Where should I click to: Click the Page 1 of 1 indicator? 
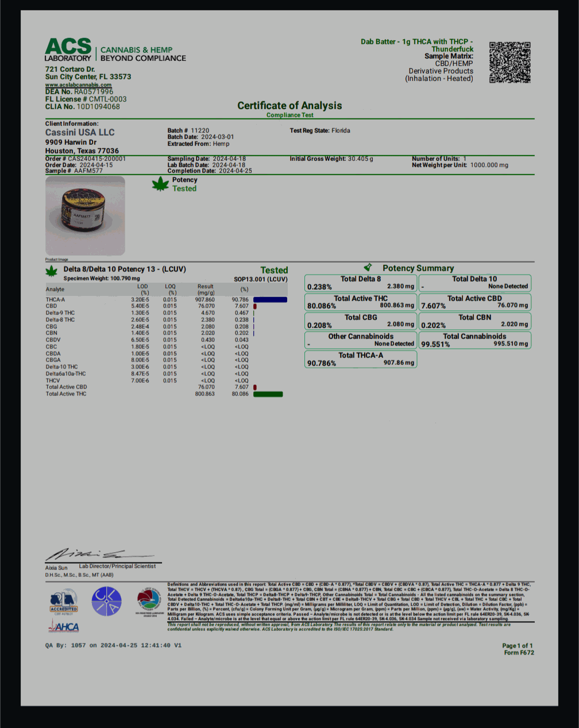coord(518,646)
